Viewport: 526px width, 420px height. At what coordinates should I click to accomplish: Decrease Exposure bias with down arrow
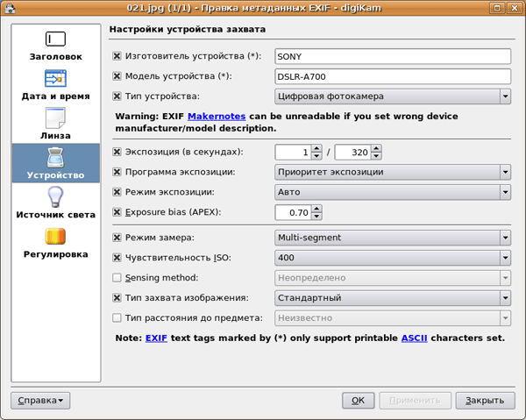316,217
